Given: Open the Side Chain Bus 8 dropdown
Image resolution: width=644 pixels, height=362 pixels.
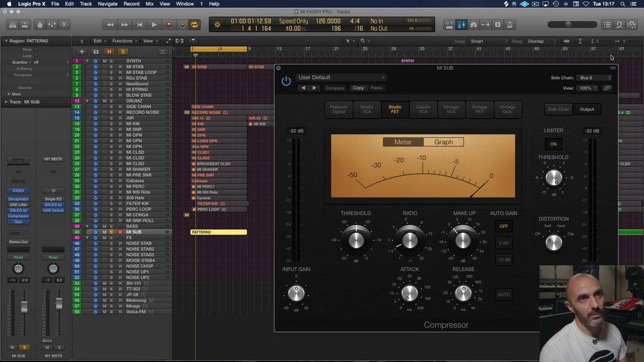Looking at the screenshot, I should click(594, 78).
